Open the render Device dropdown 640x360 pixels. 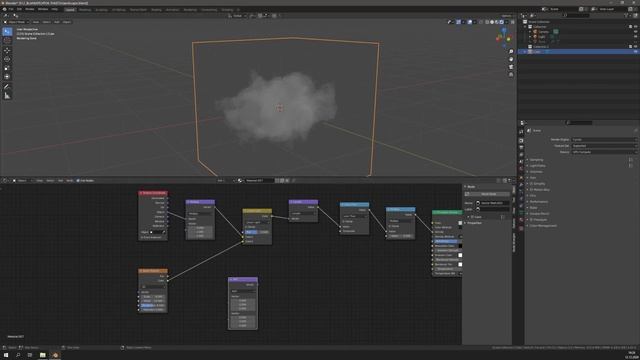click(x=603, y=152)
